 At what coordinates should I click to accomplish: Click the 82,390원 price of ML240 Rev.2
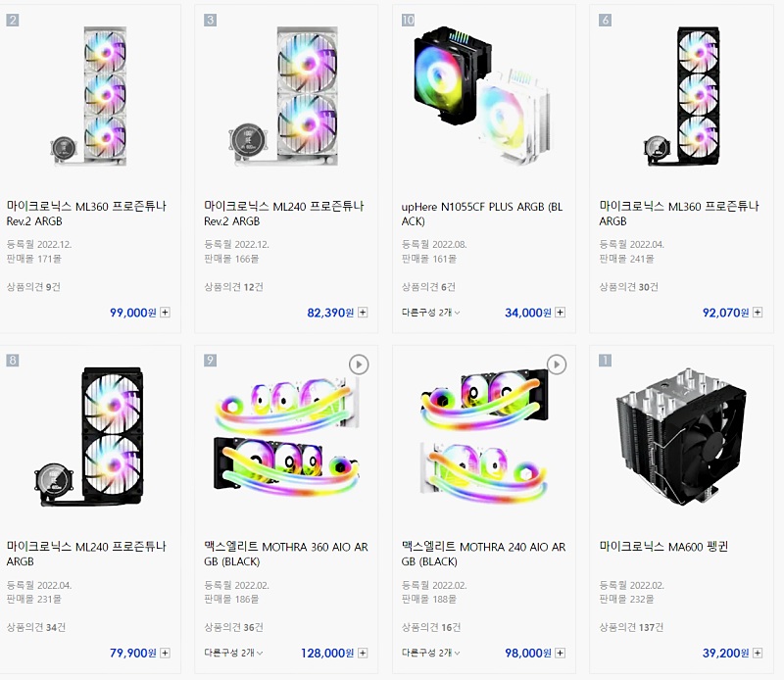click(x=329, y=313)
